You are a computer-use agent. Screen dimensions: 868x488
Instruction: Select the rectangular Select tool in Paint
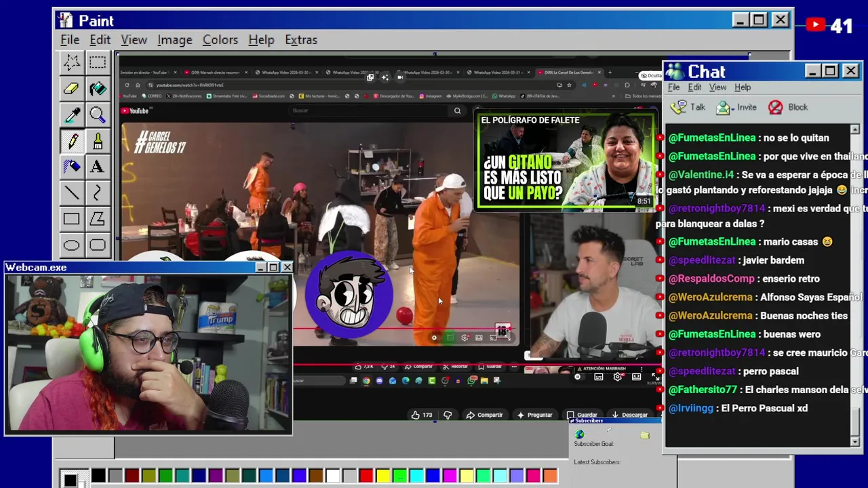click(x=98, y=63)
